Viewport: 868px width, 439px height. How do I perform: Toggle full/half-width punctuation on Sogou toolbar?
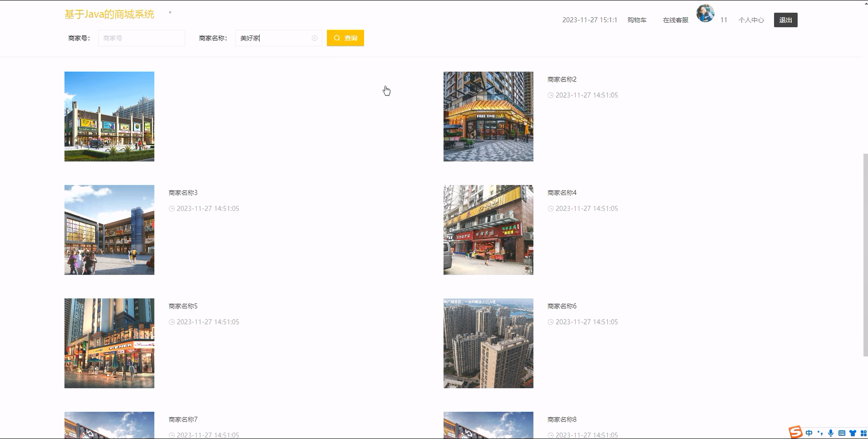click(x=820, y=433)
